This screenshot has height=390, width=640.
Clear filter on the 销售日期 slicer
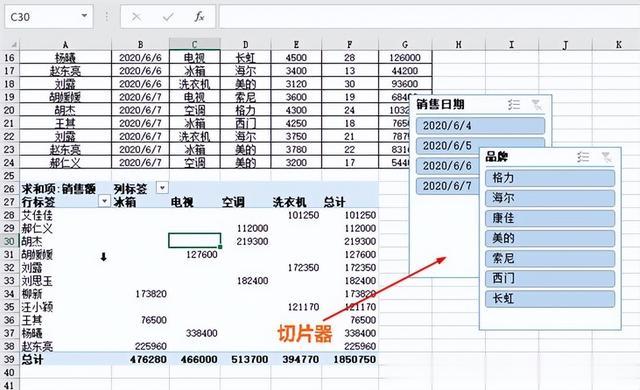[x=537, y=104]
